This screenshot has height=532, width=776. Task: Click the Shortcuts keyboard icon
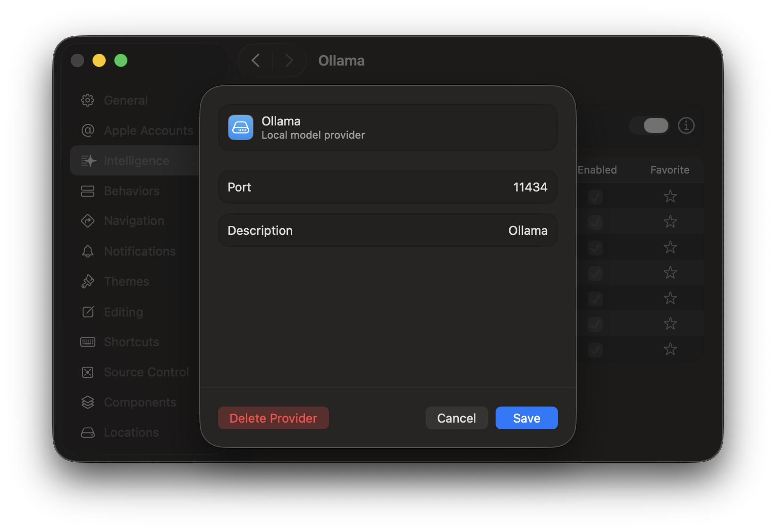(x=88, y=341)
